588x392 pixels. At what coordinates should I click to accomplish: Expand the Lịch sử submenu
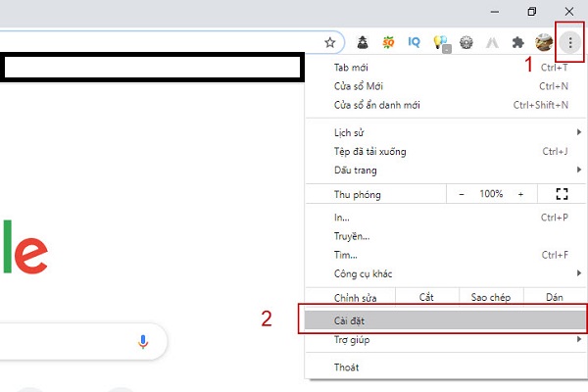click(445, 132)
